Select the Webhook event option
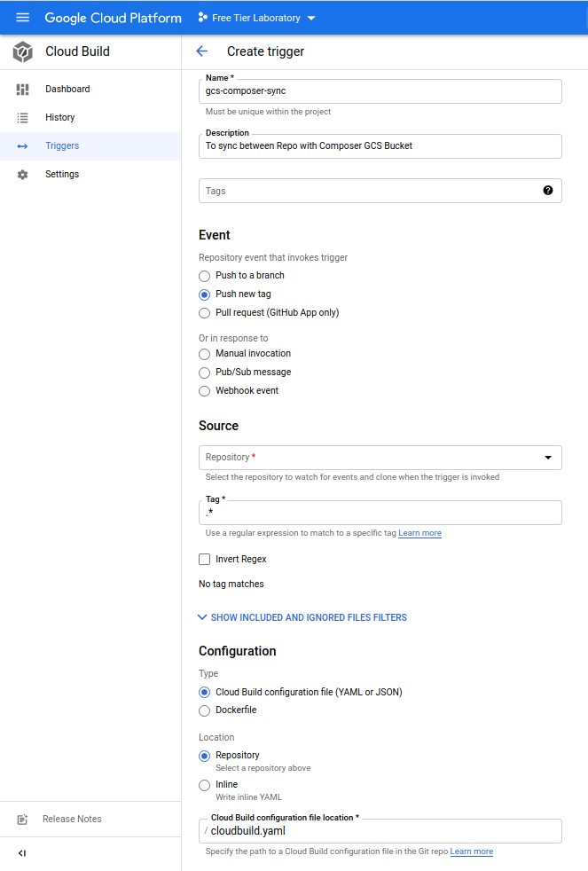The image size is (588, 871). click(204, 391)
